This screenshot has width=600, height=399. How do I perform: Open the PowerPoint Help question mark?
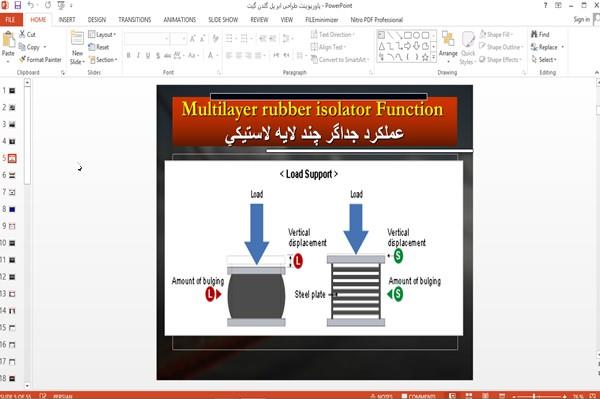545,5
